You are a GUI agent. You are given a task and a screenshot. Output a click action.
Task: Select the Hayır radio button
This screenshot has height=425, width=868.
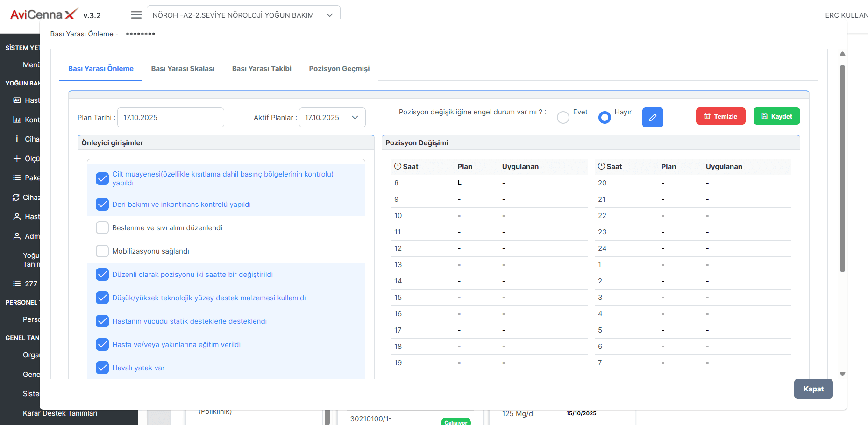[605, 117]
